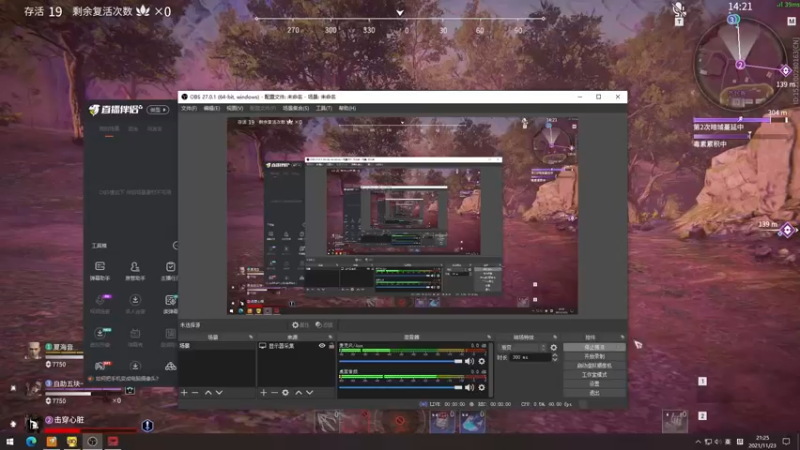The width and height of the screenshot is (800, 450).
Task: Open Microsoft Edge from the taskbar
Action: point(31,441)
